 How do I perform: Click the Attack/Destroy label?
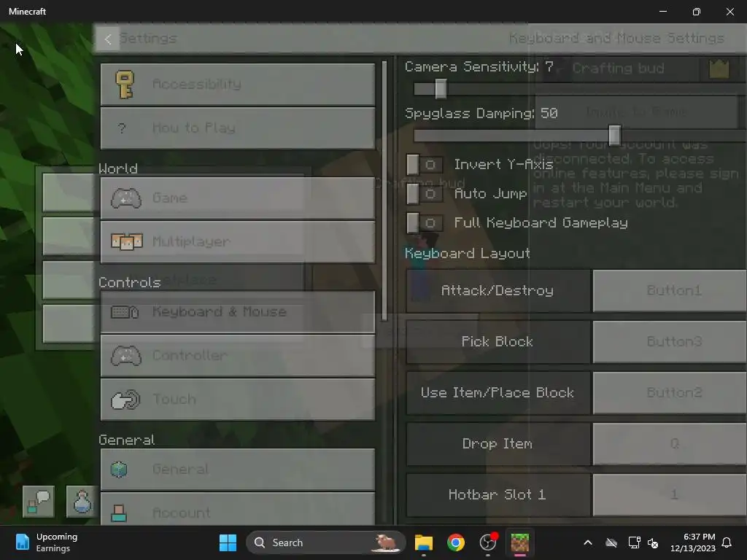(498, 290)
